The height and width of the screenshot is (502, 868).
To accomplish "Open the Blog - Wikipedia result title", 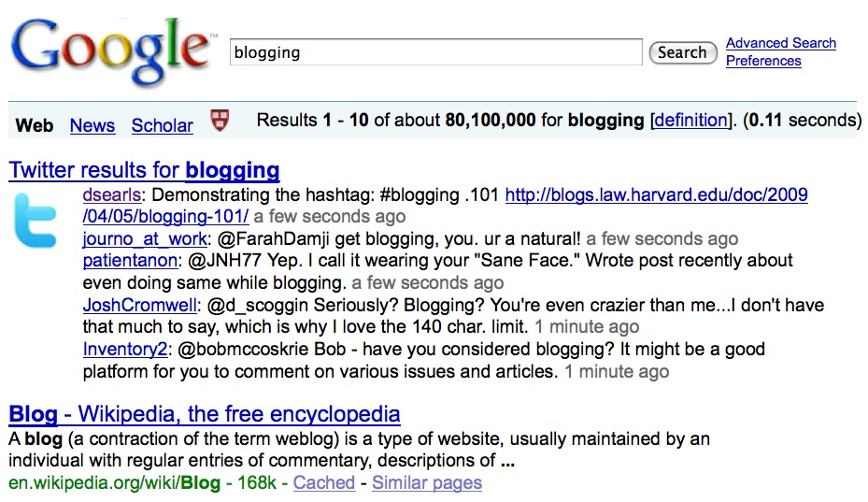I will pyautogui.click(x=204, y=413).
